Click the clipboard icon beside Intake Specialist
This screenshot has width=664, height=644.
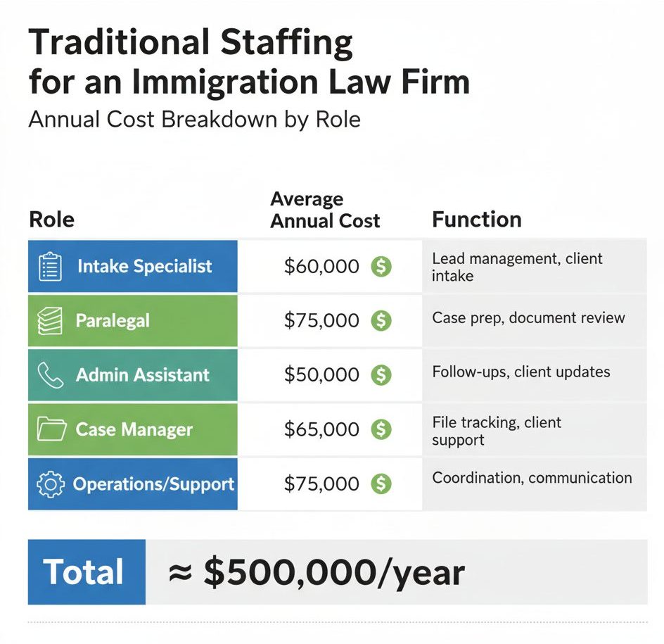pos(49,267)
